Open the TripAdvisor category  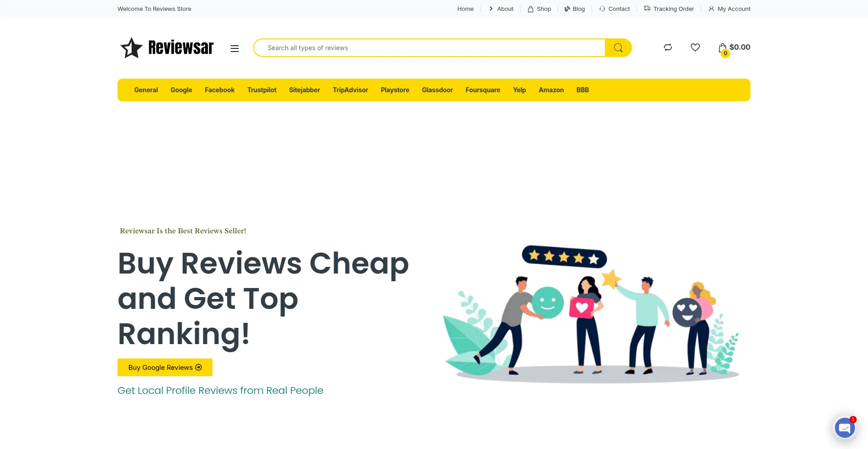coord(350,90)
